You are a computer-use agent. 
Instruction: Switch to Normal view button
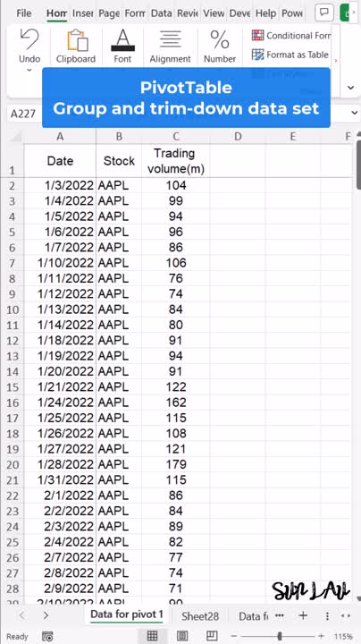152,636
